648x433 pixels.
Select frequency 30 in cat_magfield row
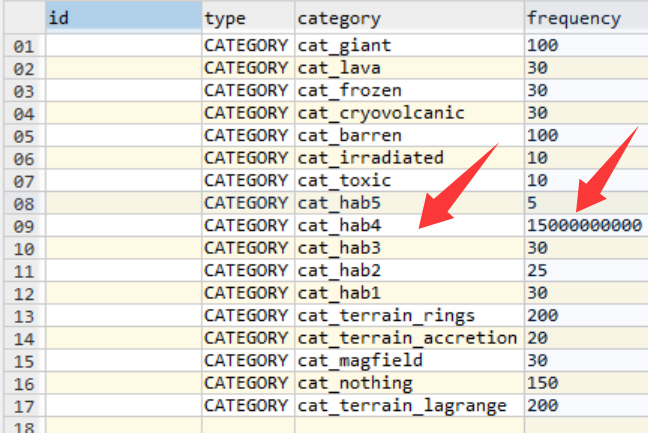pos(586,361)
